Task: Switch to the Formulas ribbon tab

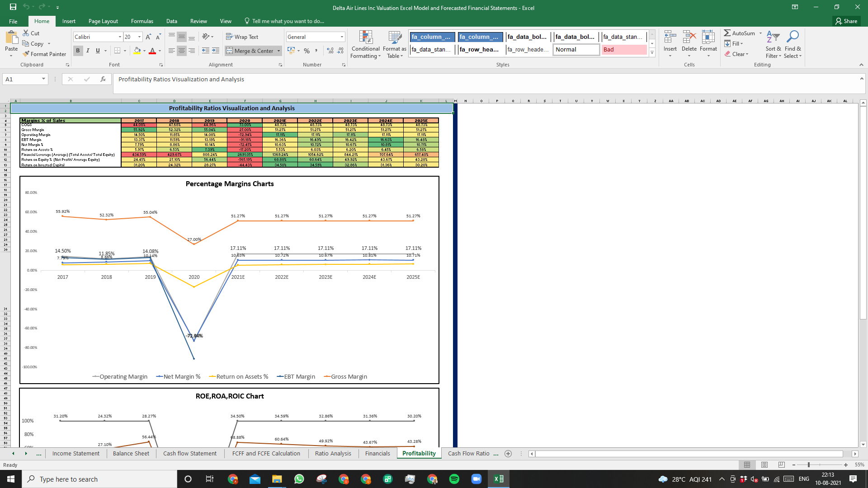Action: [x=142, y=21]
